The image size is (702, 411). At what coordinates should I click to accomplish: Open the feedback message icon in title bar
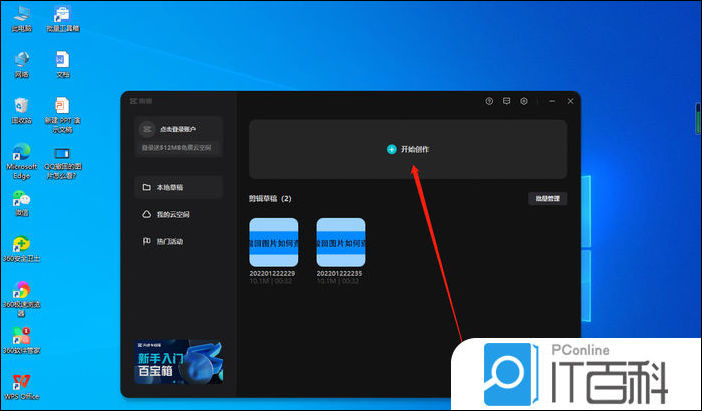tap(506, 101)
